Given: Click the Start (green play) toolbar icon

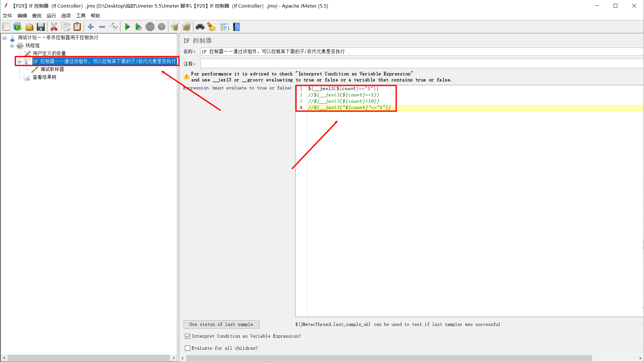Looking at the screenshot, I should pos(127,27).
